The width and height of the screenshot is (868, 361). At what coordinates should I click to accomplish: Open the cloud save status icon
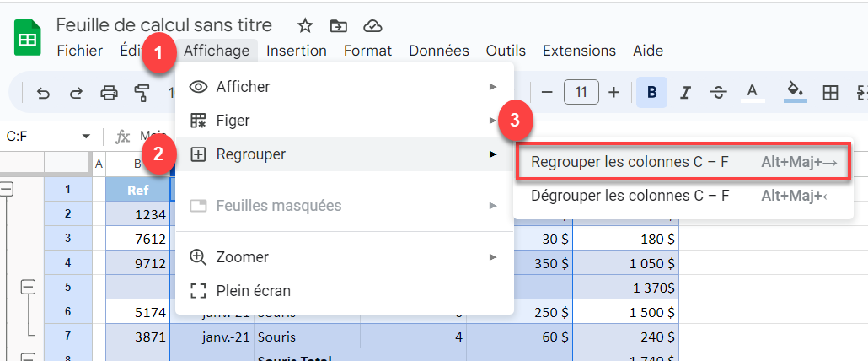pos(373,25)
